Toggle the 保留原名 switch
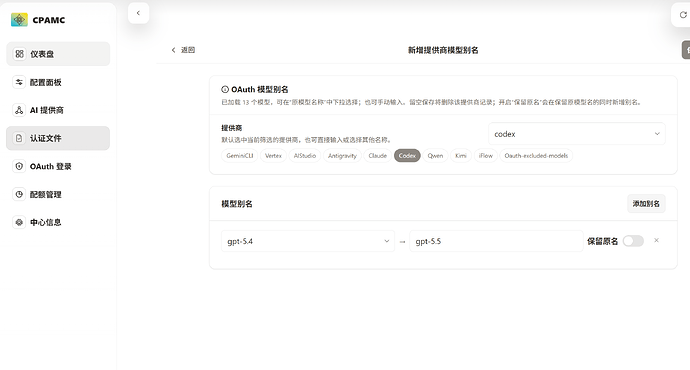This screenshot has width=690, height=370. coord(633,241)
